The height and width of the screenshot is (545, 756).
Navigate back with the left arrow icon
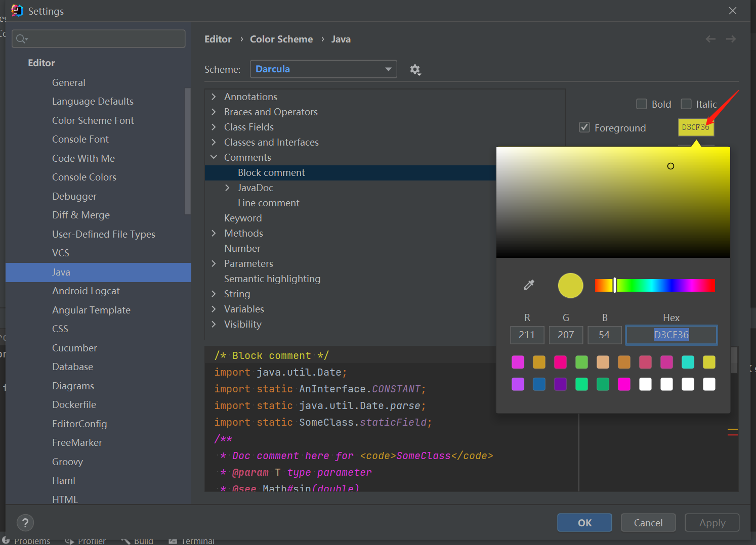click(x=710, y=39)
